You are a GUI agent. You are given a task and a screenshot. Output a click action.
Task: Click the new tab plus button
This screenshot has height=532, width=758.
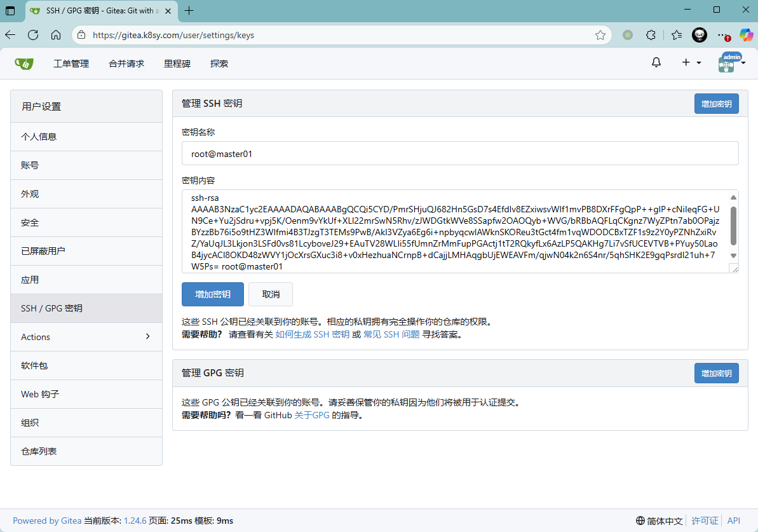tap(189, 10)
